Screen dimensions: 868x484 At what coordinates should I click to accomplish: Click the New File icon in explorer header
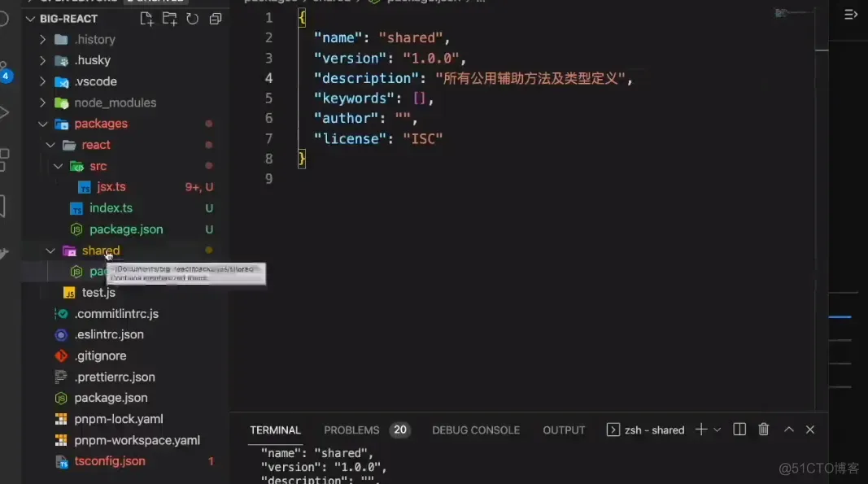(146, 19)
